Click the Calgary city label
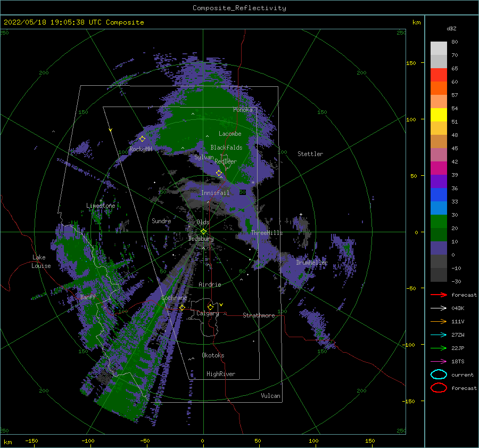This screenshot has width=479, height=448. click(208, 313)
